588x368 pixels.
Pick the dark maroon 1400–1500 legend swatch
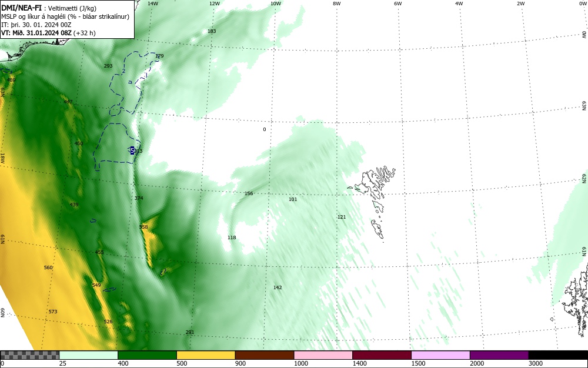coord(382,355)
